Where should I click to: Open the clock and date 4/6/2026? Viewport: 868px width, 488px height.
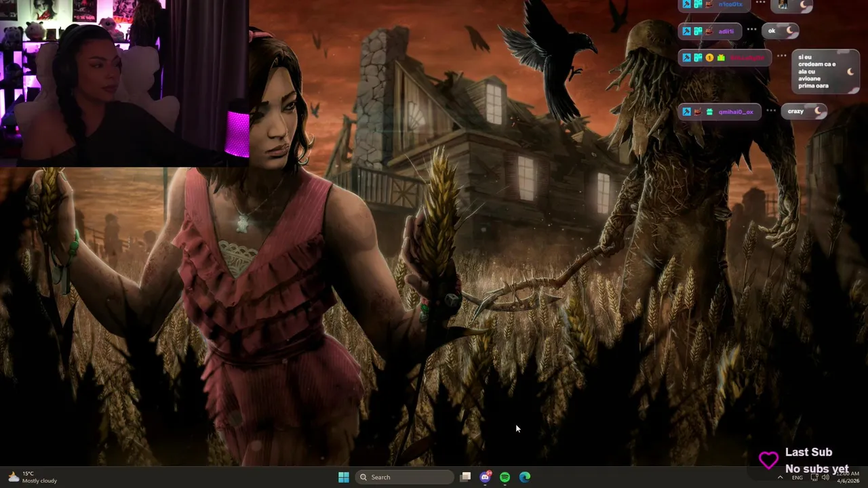pos(848,477)
